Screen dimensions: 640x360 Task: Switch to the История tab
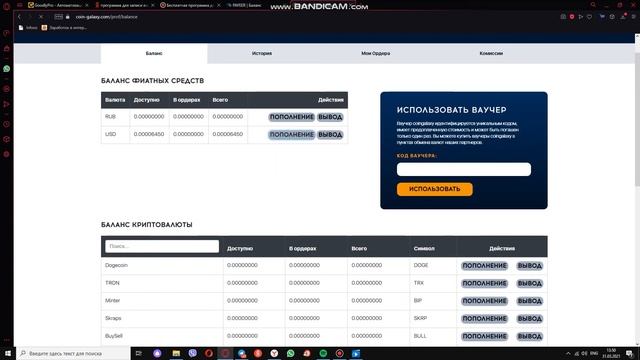point(262,53)
